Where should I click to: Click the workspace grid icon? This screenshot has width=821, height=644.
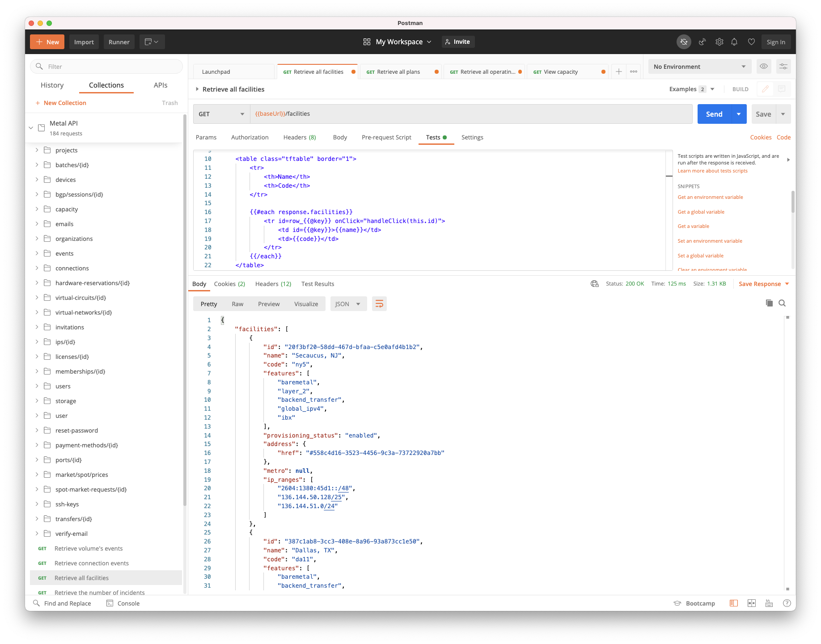[x=367, y=42]
